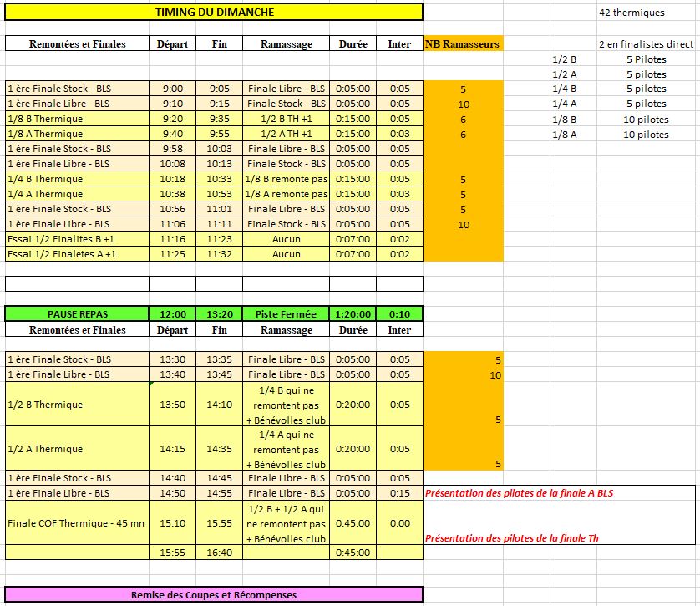Click 'Présentation des pilotes de la finale Th'
Image resolution: width=700 pixels, height=606 pixels.
click(x=511, y=538)
